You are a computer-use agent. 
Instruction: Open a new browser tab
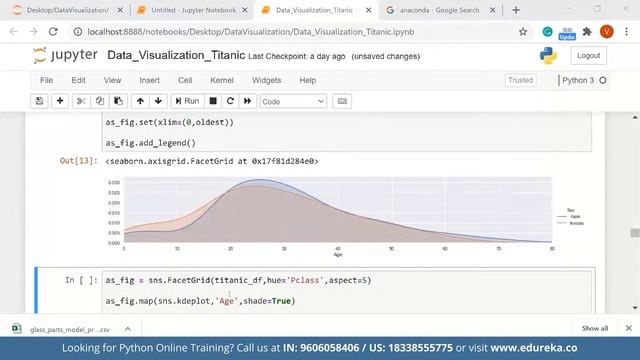[x=516, y=10]
